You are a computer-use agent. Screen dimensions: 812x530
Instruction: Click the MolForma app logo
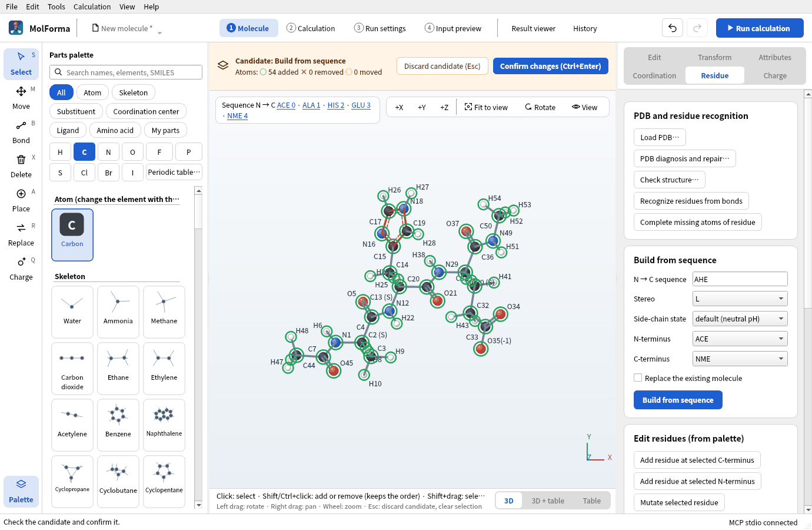(16, 28)
